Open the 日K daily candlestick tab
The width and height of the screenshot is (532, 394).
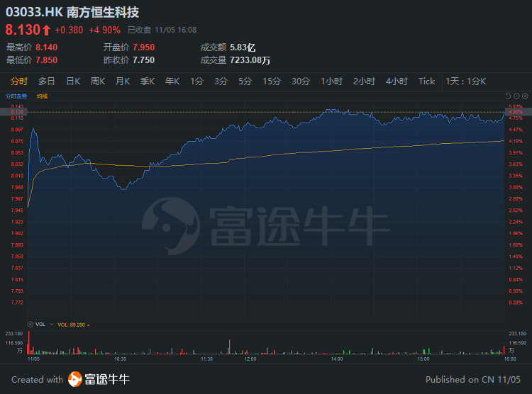coord(73,81)
